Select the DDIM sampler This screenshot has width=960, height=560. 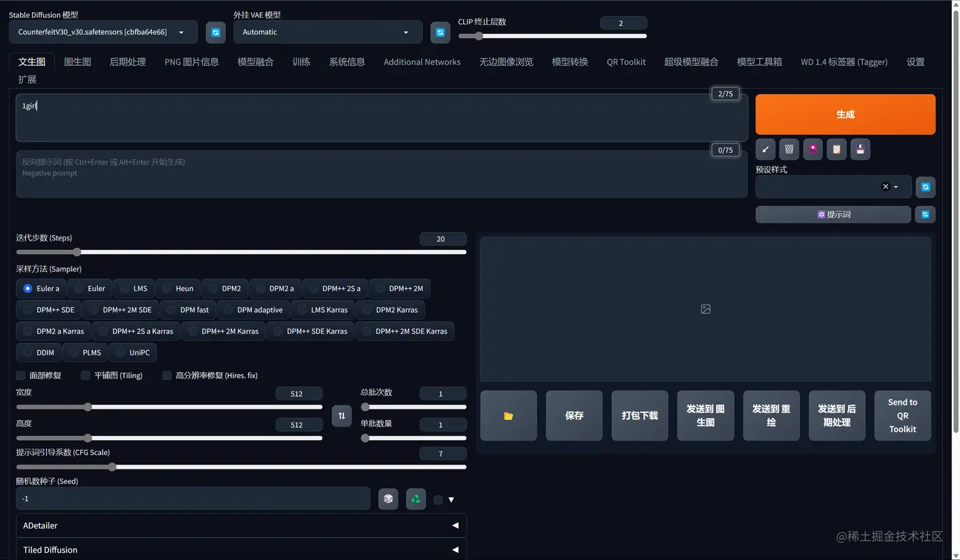pyautogui.click(x=39, y=353)
